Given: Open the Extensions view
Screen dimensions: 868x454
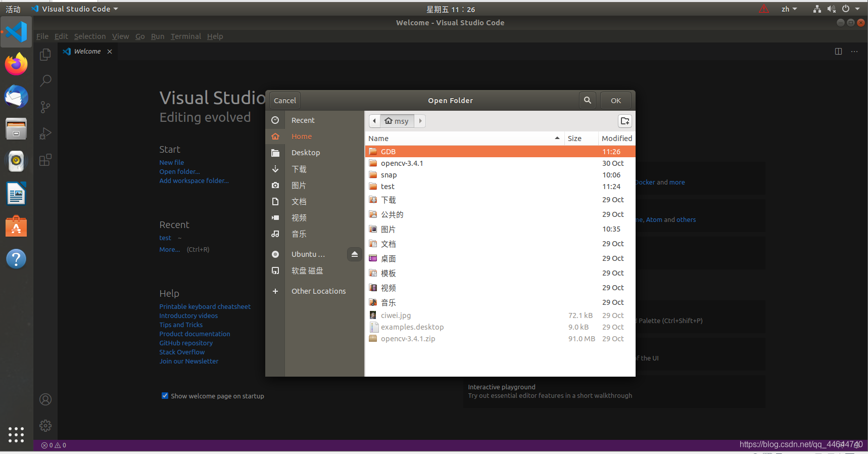Looking at the screenshot, I should click(45, 160).
